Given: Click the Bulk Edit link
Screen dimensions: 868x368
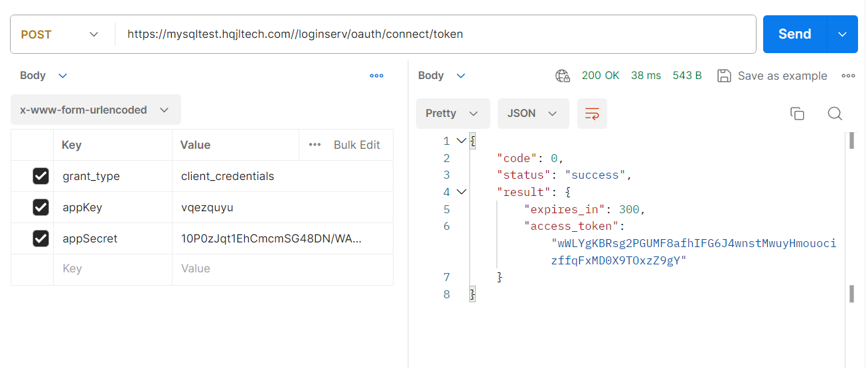Looking at the screenshot, I should (356, 145).
